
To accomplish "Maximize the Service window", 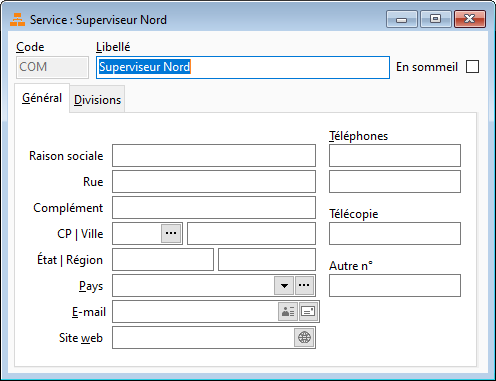I will pyautogui.click(x=435, y=19).
